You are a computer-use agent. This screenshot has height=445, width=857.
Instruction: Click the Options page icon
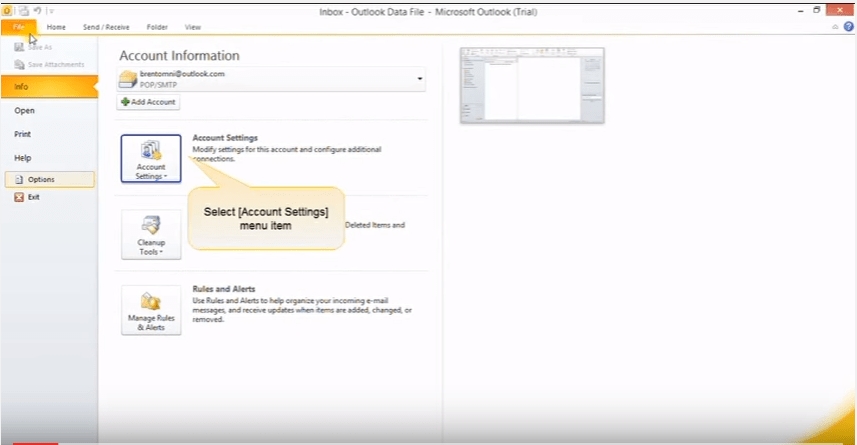coord(19,179)
